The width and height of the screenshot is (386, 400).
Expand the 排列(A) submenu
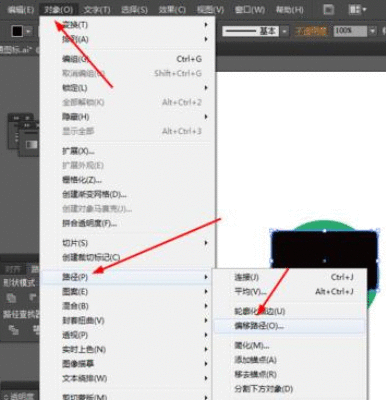pos(127,39)
